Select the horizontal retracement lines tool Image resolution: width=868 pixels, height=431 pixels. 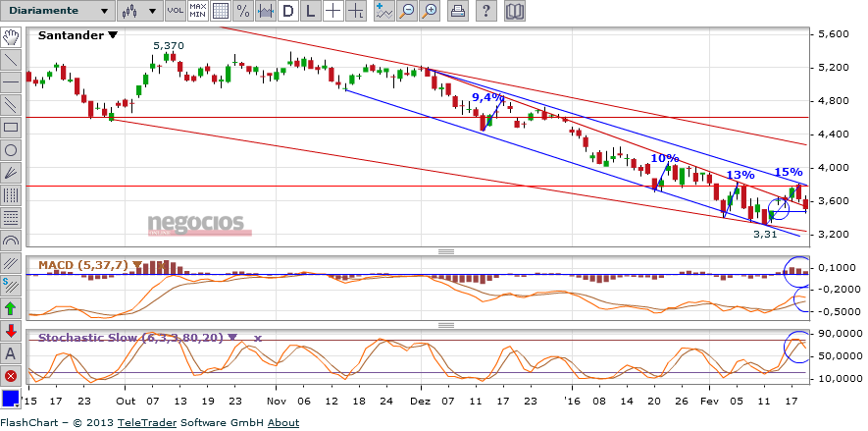[11, 218]
